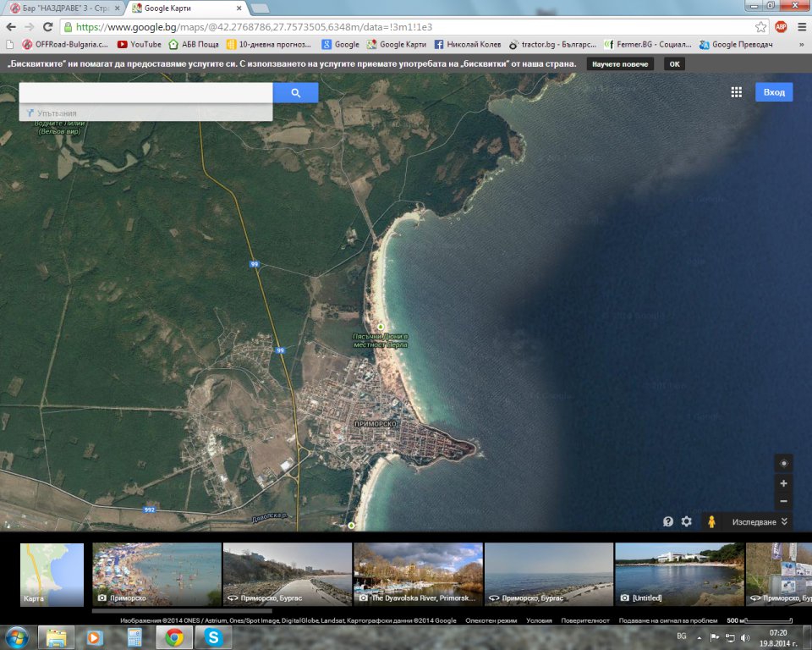The width and height of the screenshot is (812, 650).
Task: Open the Chrome menu button
Action: tap(801, 26)
